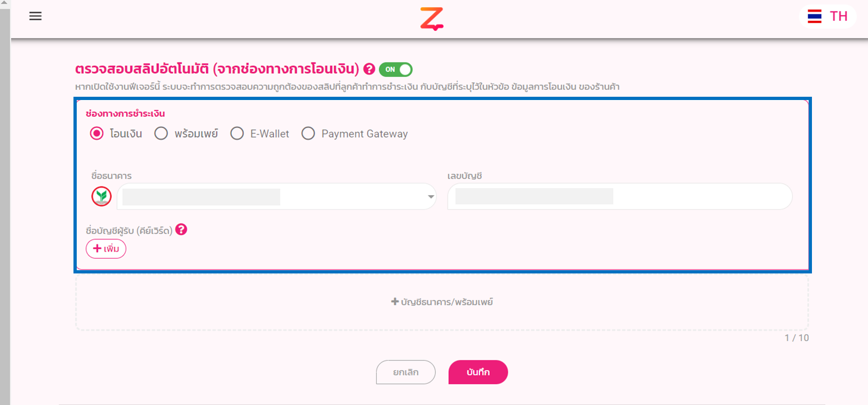Screen dimensions: 868x405
Task: Select the โอนเงิน radio option
Action: (x=97, y=134)
